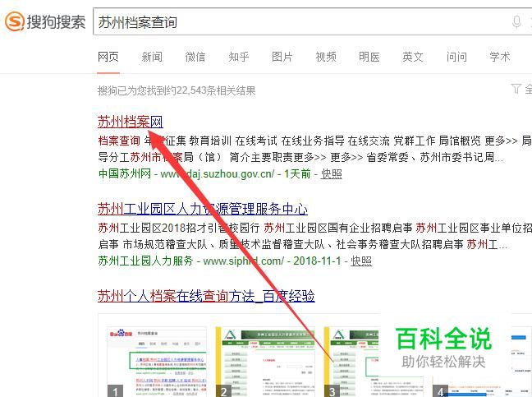Open 苏州个人档案在线查询方法_百度经验 result
The width and height of the screenshot is (532, 397).
pyautogui.click(x=206, y=296)
